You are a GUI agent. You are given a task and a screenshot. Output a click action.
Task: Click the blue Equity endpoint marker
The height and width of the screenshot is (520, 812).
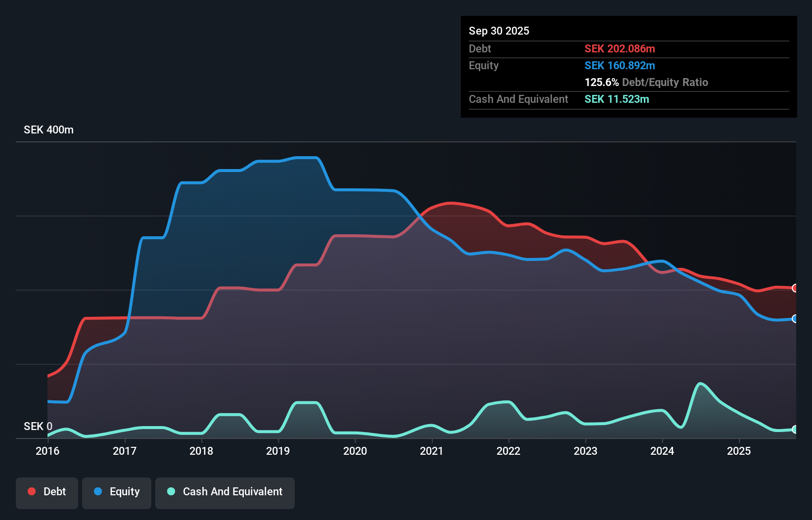[795, 319]
